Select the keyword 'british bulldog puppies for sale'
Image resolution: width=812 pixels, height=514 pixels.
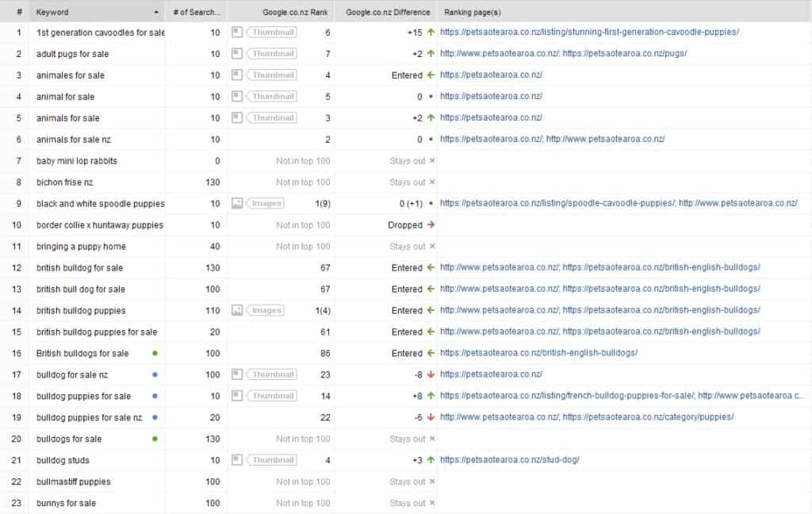[x=97, y=332]
